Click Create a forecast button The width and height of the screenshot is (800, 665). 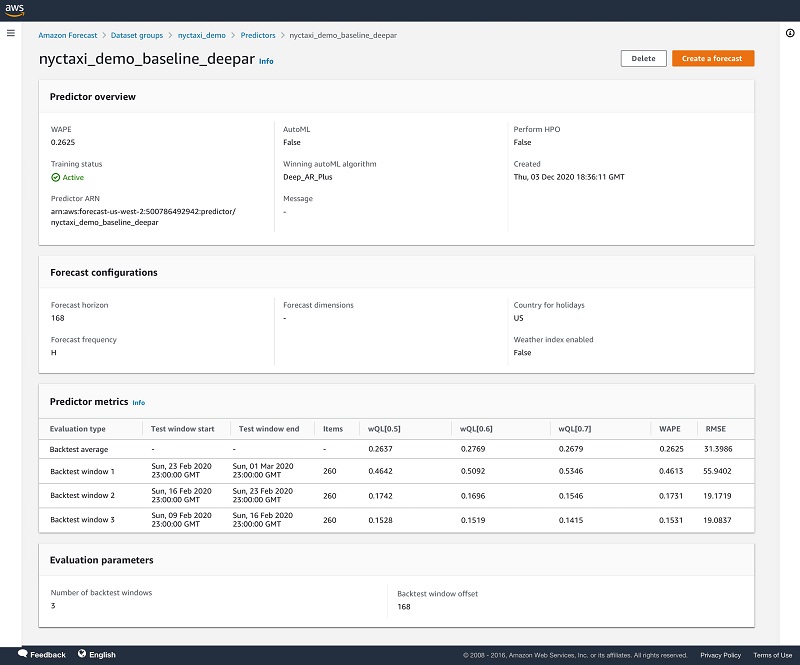click(713, 58)
